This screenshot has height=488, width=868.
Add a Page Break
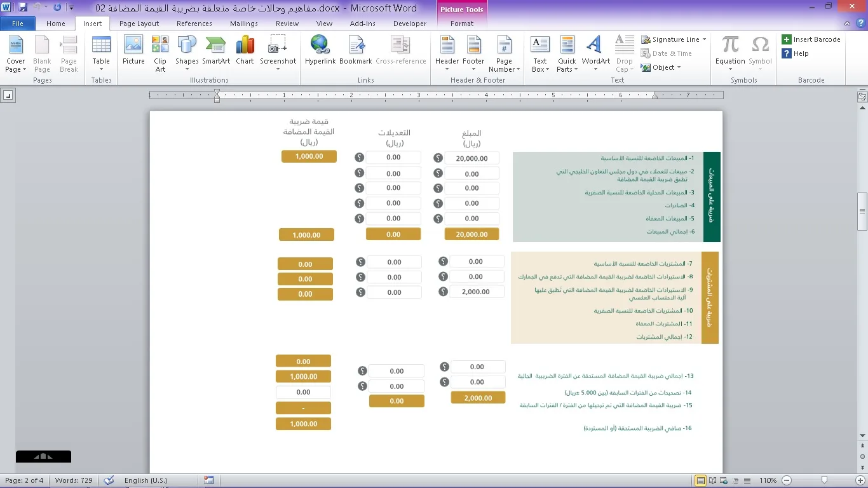(69, 54)
